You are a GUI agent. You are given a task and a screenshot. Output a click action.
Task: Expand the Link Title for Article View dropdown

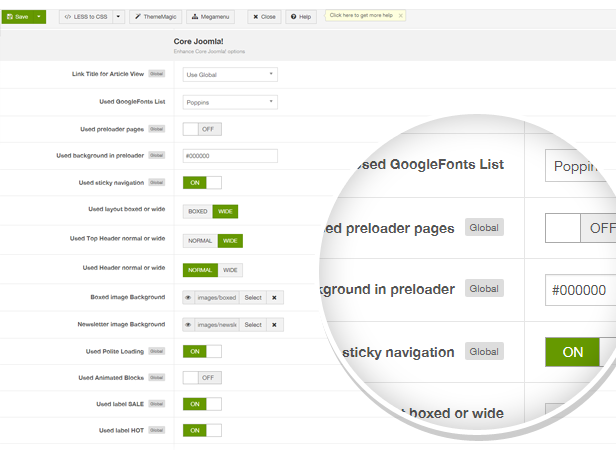pos(230,74)
